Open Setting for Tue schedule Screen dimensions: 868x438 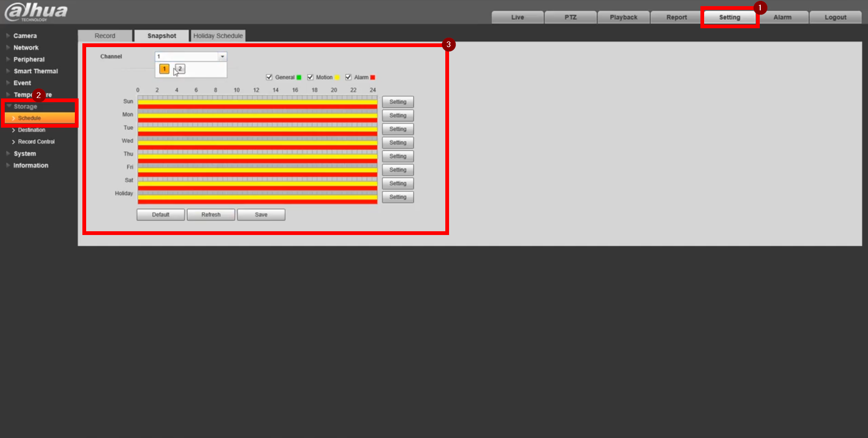[x=398, y=130]
